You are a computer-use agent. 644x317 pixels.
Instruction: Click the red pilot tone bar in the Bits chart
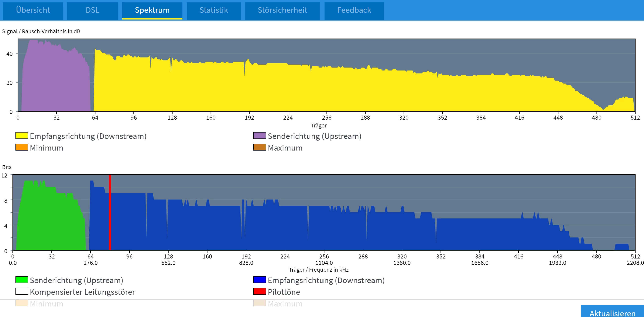point(110,213)
